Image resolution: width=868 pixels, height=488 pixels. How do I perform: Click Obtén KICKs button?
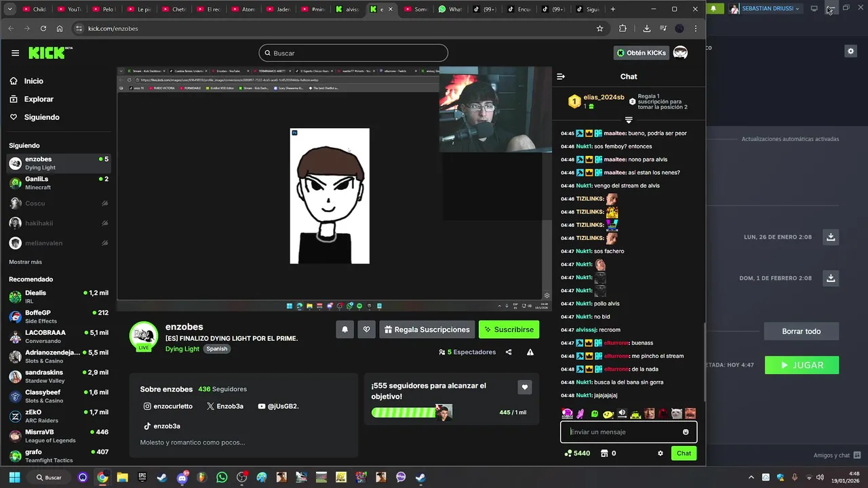click(641, 53)
